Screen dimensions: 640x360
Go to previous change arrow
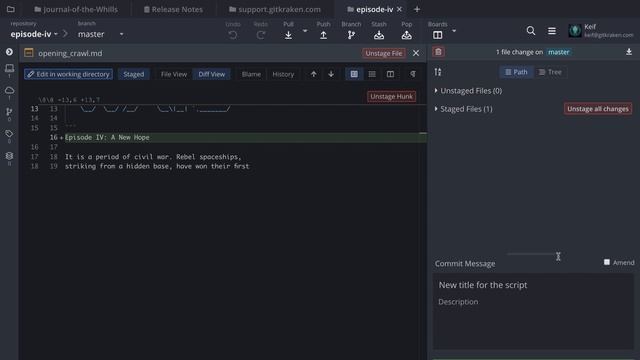(313, 74)
